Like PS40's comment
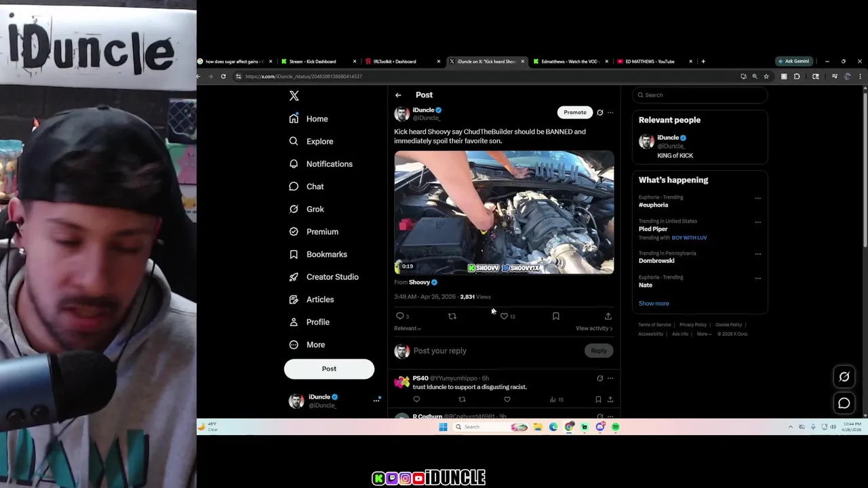868x488 pixels. tap(507, 400)
